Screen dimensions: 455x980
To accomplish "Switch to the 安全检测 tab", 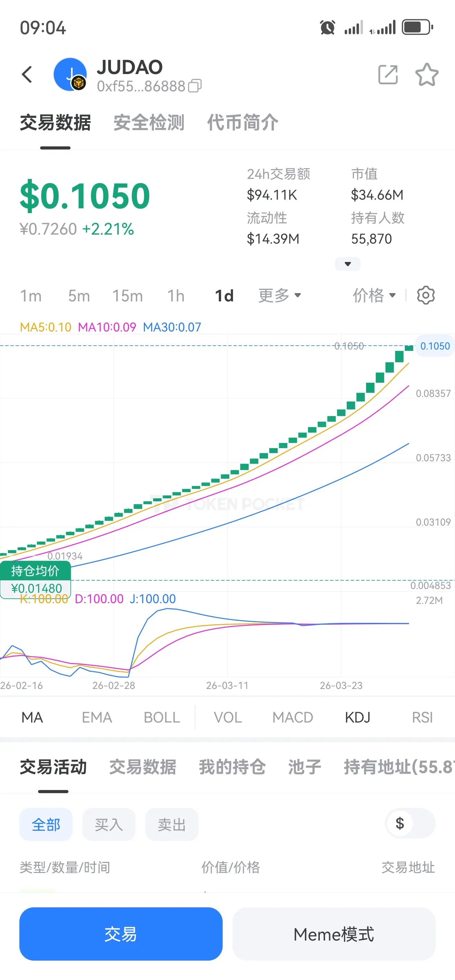I will (x=149, y=122).
